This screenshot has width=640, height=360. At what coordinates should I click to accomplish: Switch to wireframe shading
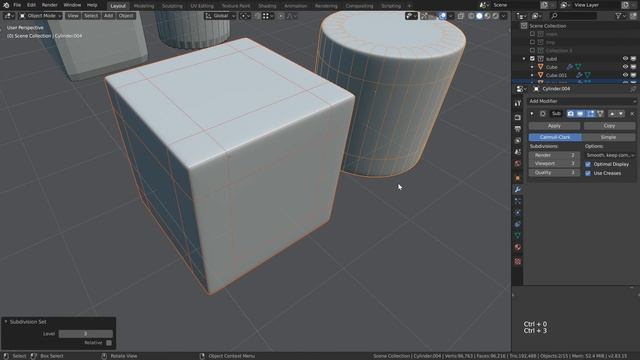[471, 16]
